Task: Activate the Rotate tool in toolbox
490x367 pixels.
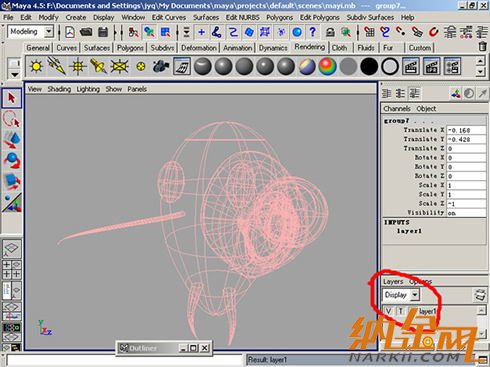Action: (12, 161)
